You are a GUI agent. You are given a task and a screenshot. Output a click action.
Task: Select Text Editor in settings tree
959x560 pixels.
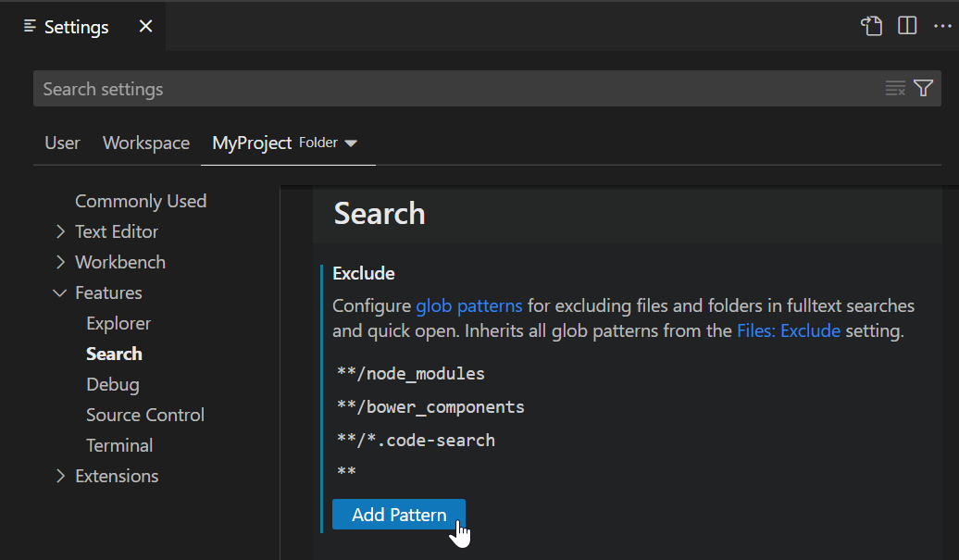tap(117, 231)
